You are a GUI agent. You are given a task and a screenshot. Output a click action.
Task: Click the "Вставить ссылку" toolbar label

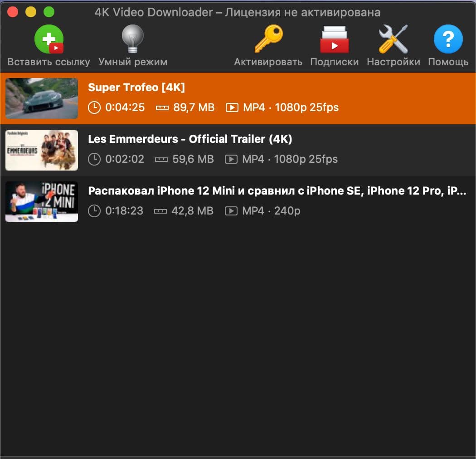pos(49,62)
